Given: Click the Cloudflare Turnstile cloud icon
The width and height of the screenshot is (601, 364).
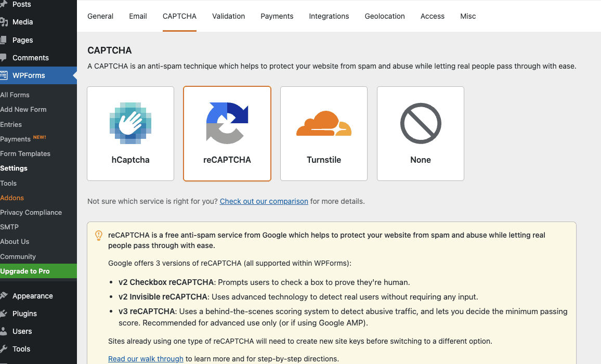Looking at the screenshot, I should [x=324, y=123].
